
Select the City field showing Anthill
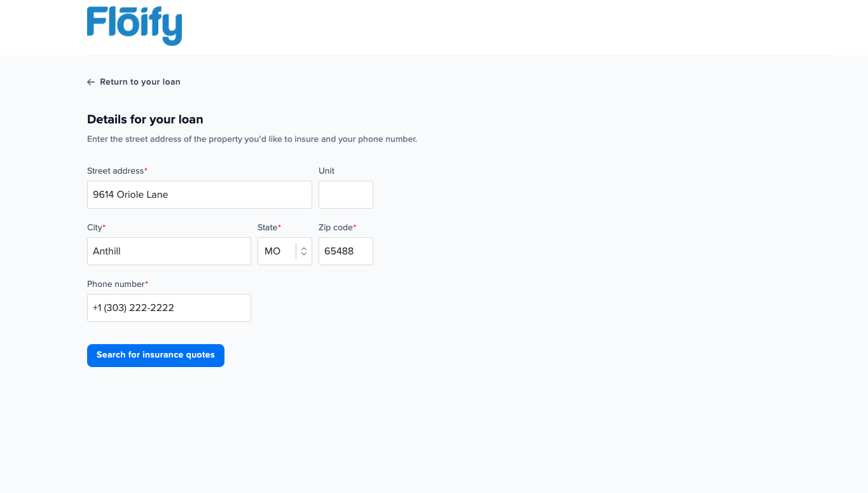coord(169,251)
